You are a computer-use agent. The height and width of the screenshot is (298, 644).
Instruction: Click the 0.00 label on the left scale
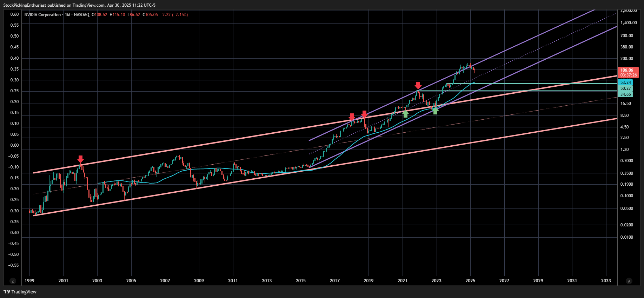pyautogui.click(x=14, y=145)
